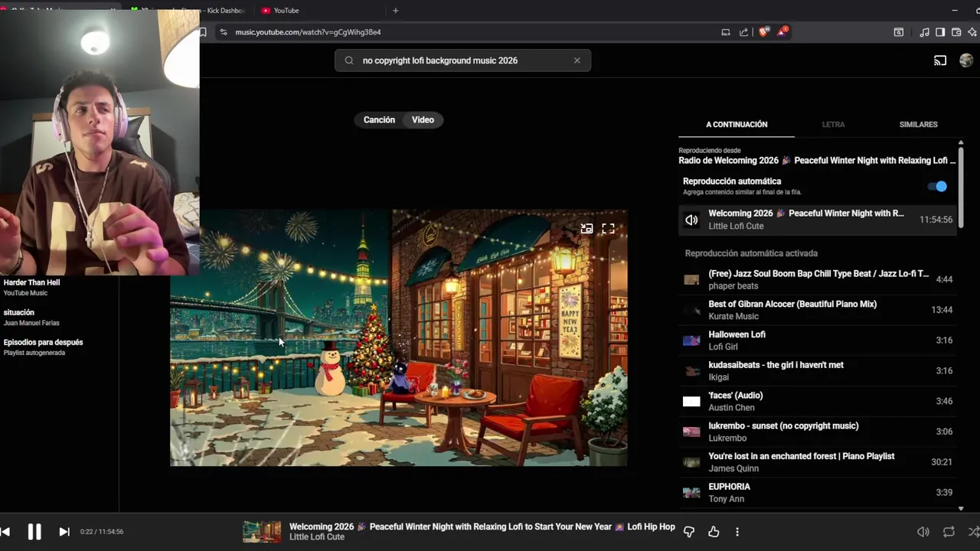Click the magnifier icon in search box
The width and height of the screenshot is (980, 551).
tap(349, 60)
